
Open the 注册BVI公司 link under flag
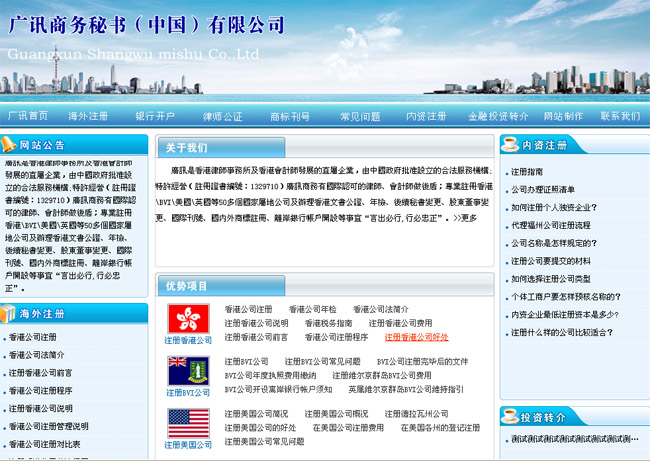click(188, 393)
